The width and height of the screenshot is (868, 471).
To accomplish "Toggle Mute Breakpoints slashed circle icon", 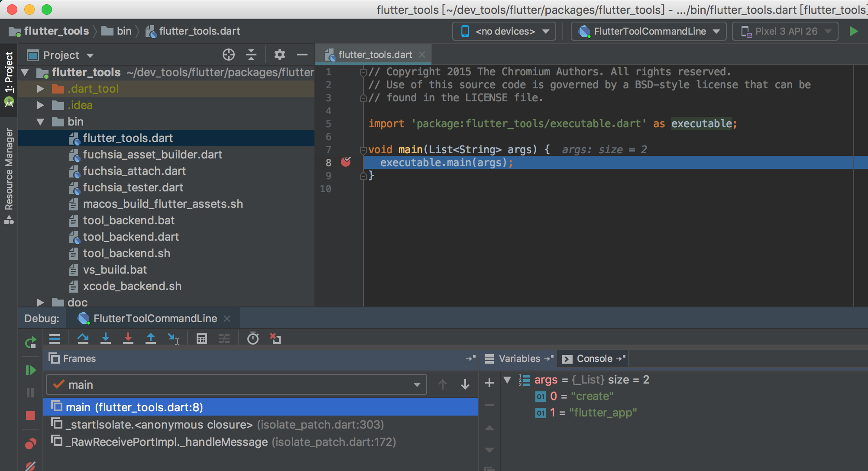I will click(x=30, y=466).
